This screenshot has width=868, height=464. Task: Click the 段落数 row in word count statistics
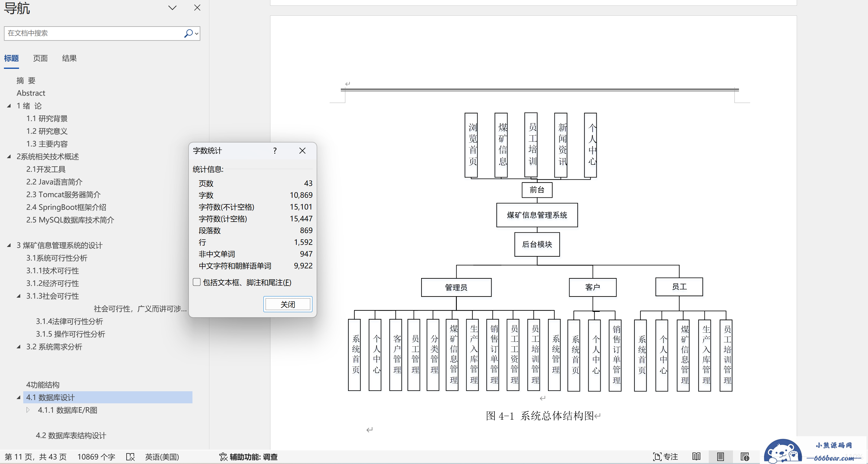click(x=255, y=231)
